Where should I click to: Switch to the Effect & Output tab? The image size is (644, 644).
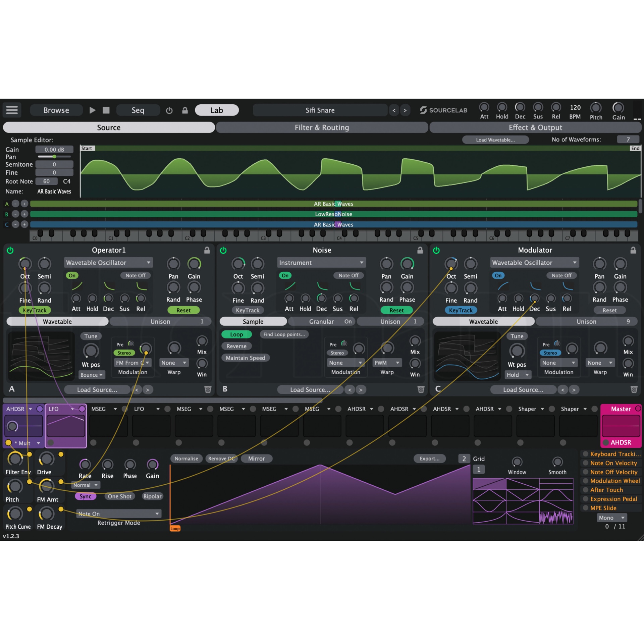click(x=535, y=127)
